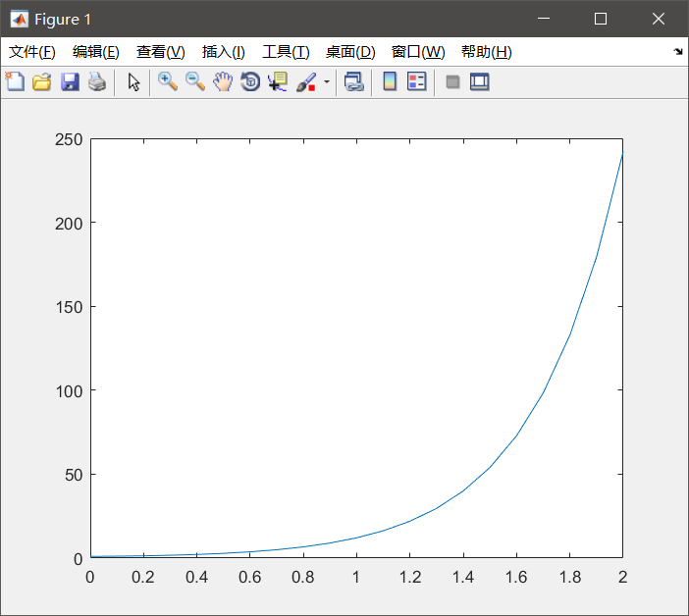The width and height of the screenshot is (689, 616).
Task: Close the Figure 1 window
Action: pyautogui.click(x=659, y=19)
